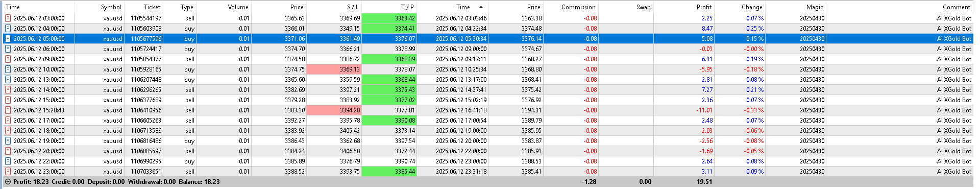Click the order icon of ticket 1105724417
980x189 pixels.
(x=8, y=49)
